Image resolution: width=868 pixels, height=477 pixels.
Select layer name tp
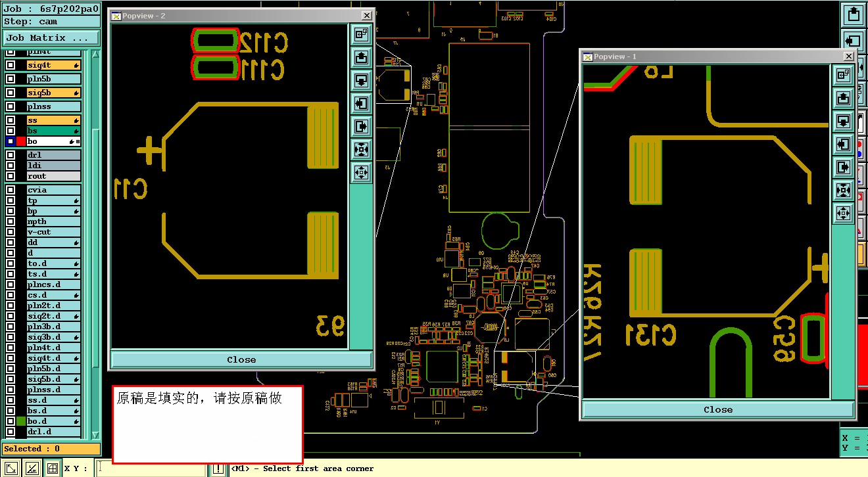click(x=54, y=200)
